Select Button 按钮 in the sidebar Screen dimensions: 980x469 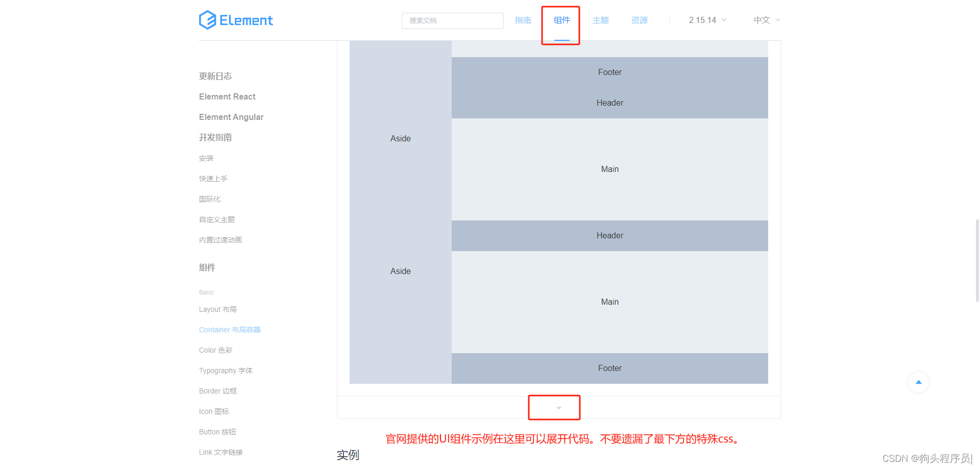coord(217,432)
